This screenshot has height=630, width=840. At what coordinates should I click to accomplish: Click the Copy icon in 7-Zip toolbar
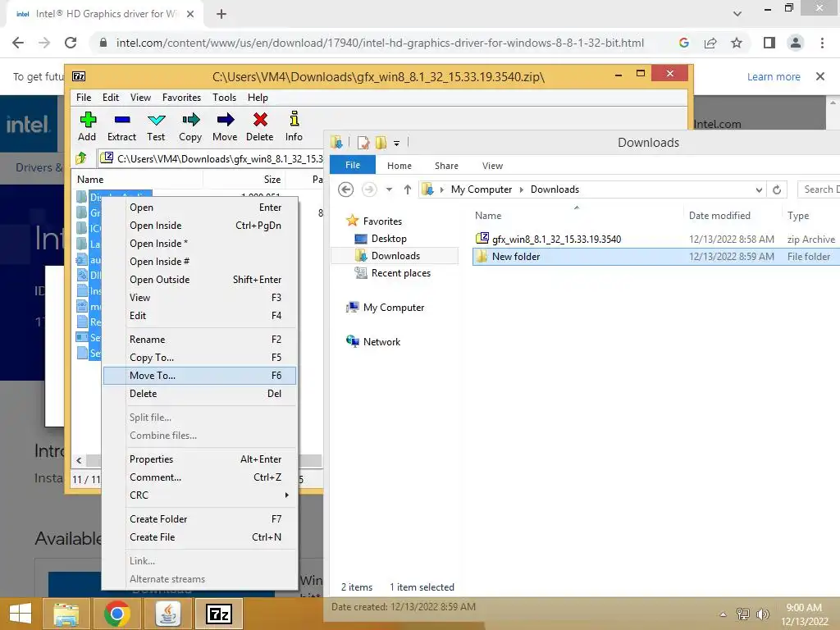[x=190, y=120]
